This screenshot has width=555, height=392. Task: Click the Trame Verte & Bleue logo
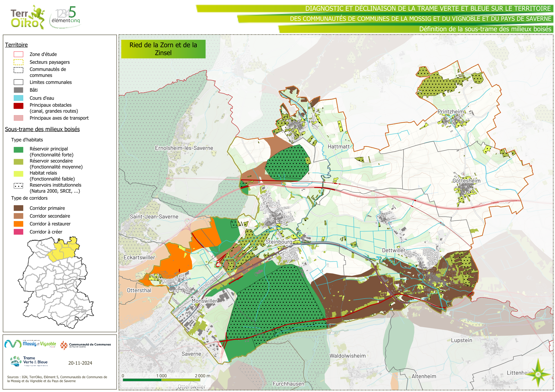coord(29,361)
